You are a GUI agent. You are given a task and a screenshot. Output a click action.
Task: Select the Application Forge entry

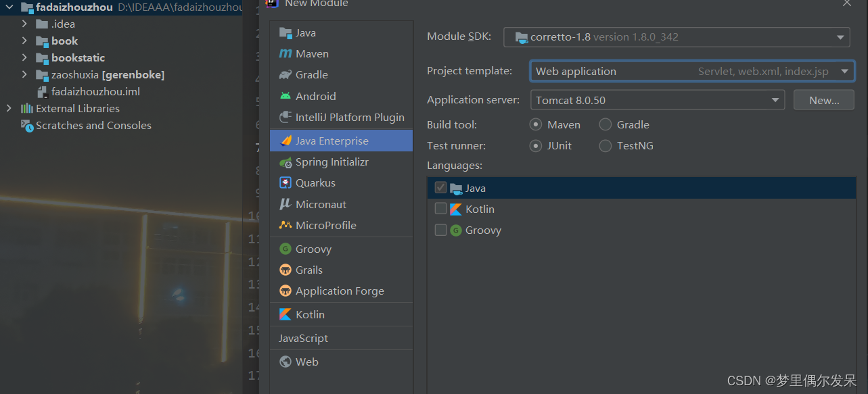pyautogui.click(x=341, y=291)
